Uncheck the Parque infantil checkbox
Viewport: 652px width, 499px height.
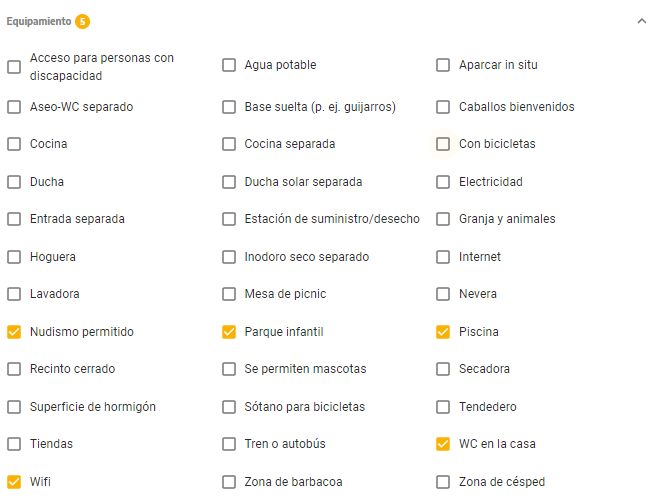[229, 332]
